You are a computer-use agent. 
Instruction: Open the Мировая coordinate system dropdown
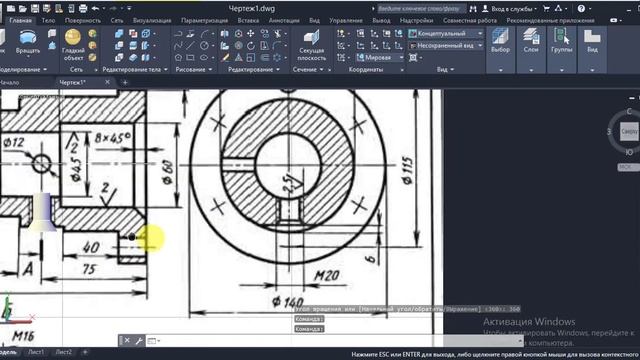coord(380,58)
